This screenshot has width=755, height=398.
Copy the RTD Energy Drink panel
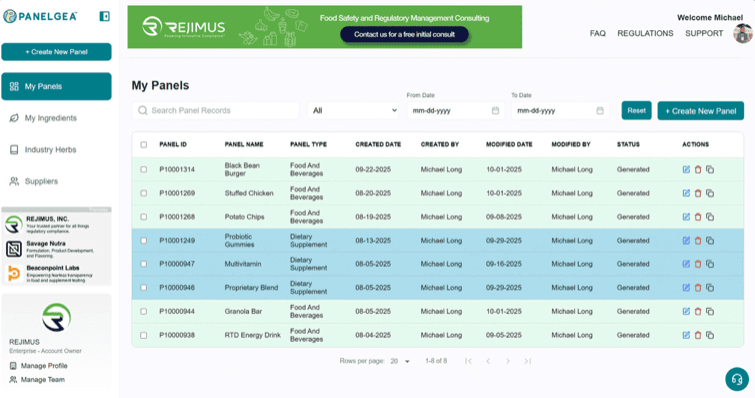coord(710,335)
